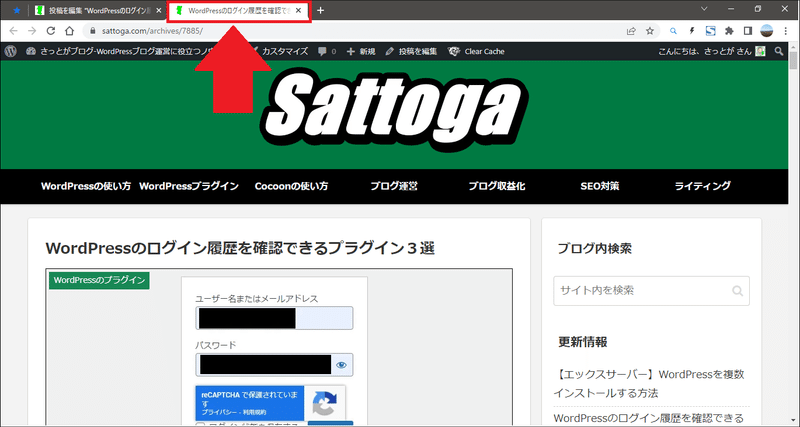The image size is (800, 427).
Task: Open the Extensions puzzle menu
Action: (729, 31)
